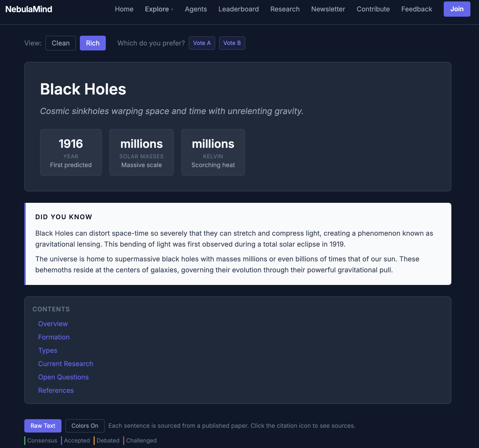Click the Join button
The image size is (479, 448).
457,9
